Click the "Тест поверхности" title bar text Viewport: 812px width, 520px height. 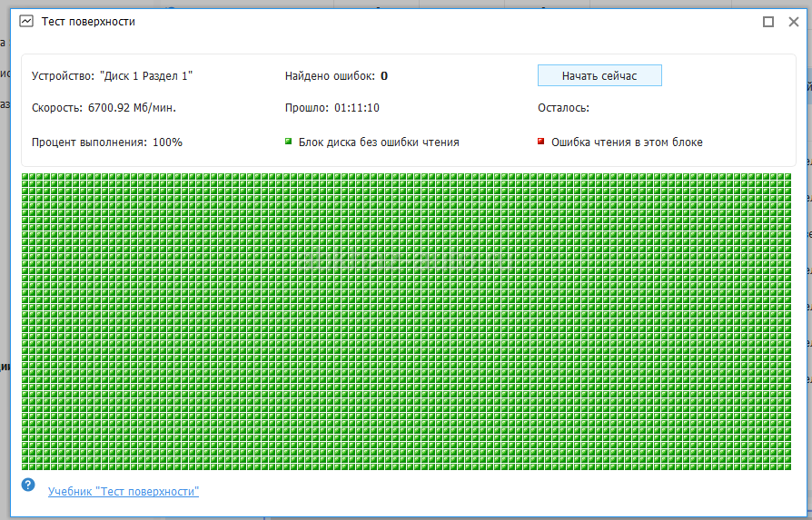[x=88, y=21]
